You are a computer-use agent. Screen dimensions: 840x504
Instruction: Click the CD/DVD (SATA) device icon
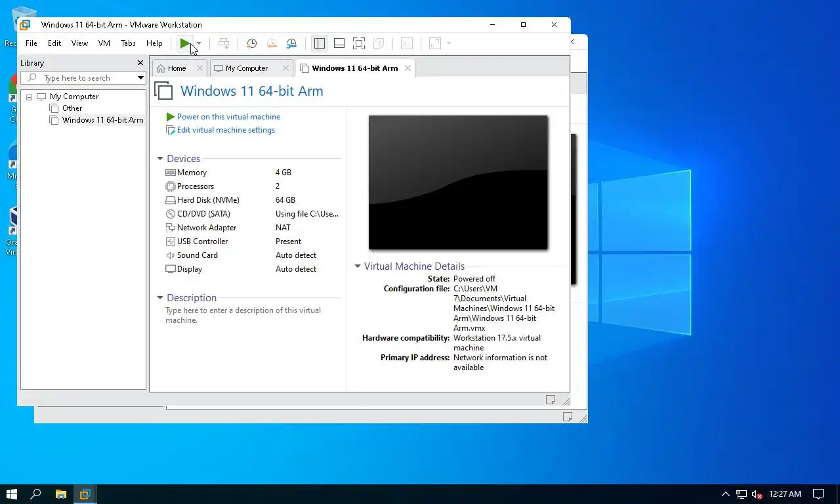[171, 214]
